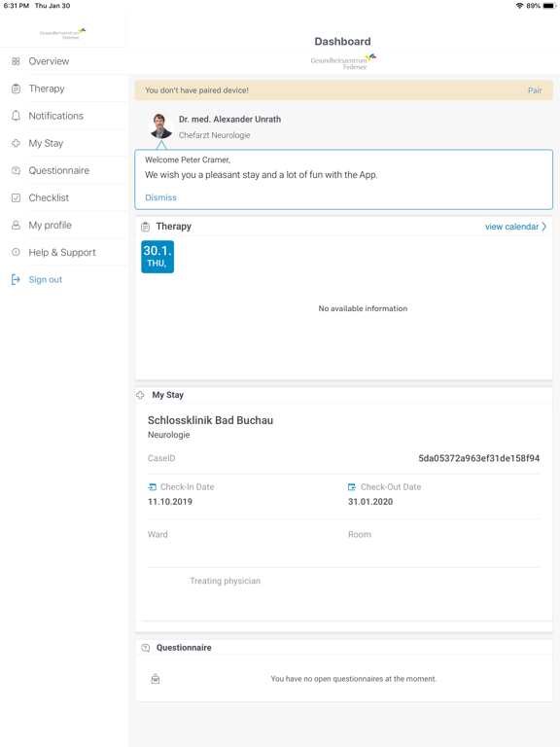560x747 pixels.
Task: Select the My Stay cross icon in sidebar
Action: (16, 143)
